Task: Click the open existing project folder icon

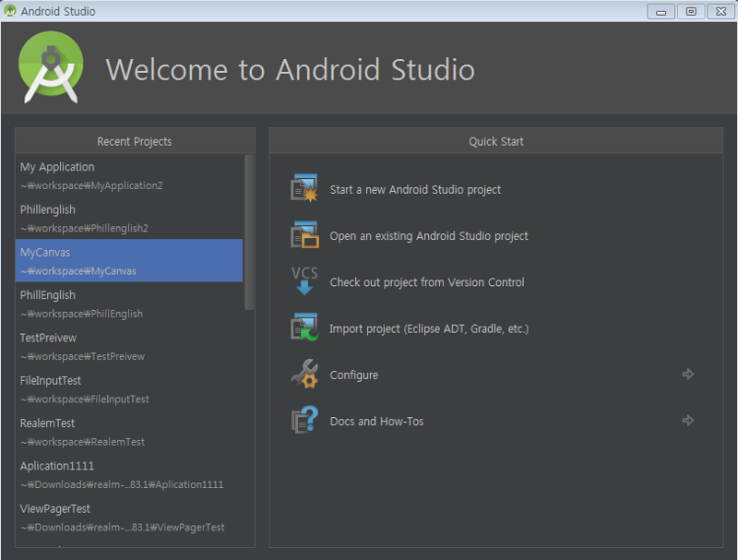Action: (304, 234)
